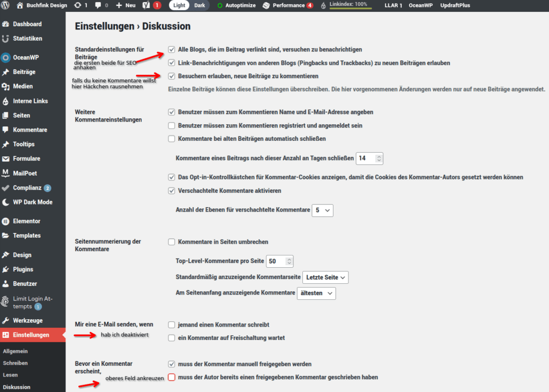Click the Elementor icon in sidebar
The width and height of the screenshot is (549, 392).
click(6, 221)
